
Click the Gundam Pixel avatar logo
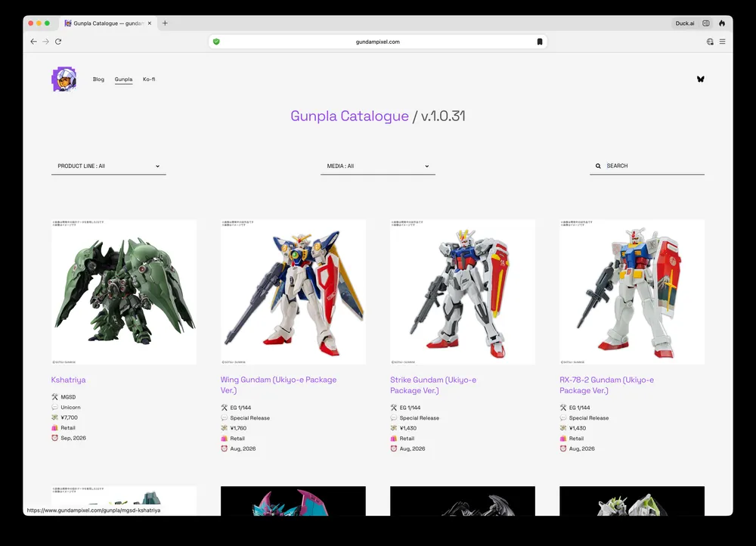tap(64, 79)
